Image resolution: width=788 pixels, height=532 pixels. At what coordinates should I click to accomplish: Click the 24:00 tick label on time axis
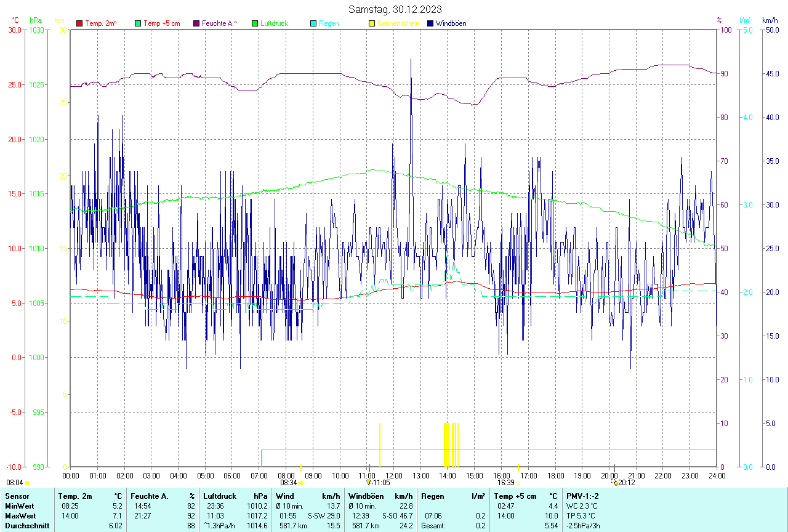(717, 475)
